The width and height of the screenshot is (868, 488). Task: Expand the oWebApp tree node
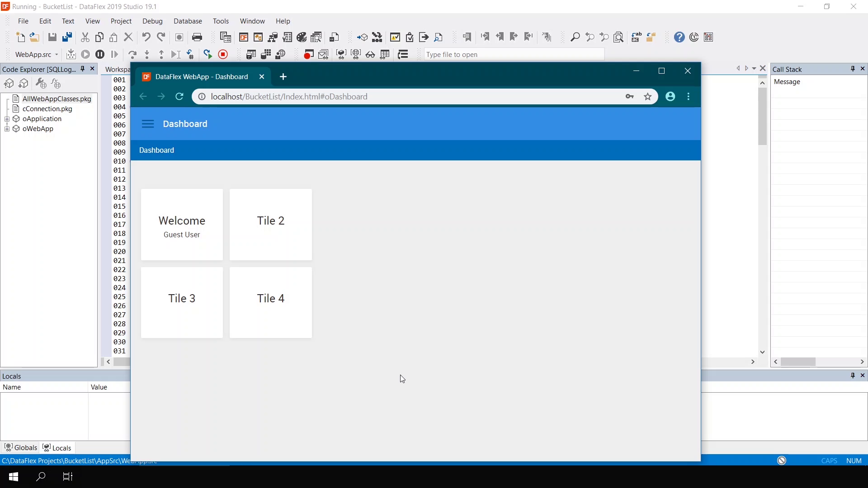coord(7,129)
